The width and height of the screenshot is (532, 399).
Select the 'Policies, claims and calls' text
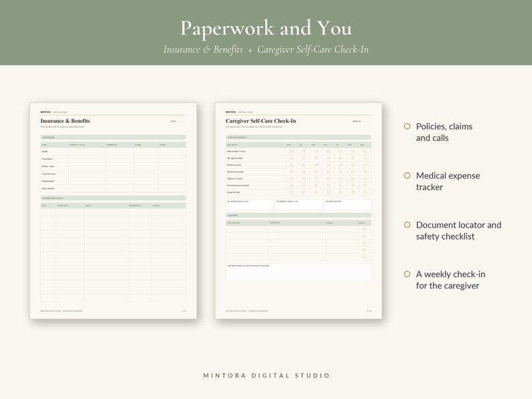444,132
